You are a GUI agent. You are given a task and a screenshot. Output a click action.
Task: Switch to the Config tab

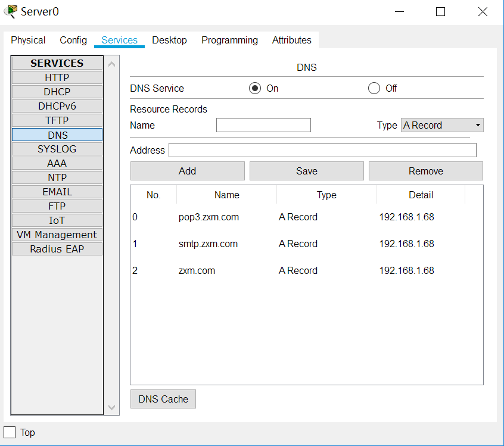pyautogui.click(x=73, y=40)
